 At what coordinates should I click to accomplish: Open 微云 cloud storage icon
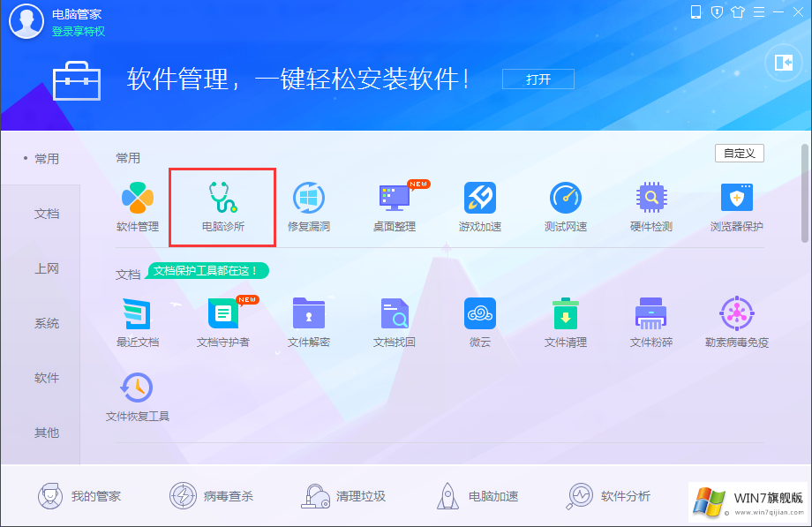click(480, 322)
